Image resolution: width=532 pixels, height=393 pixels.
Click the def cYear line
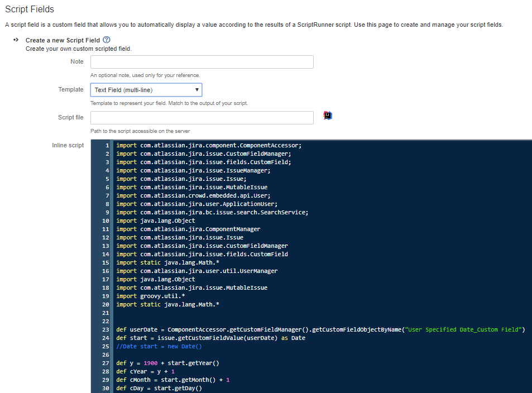point(146,371)
